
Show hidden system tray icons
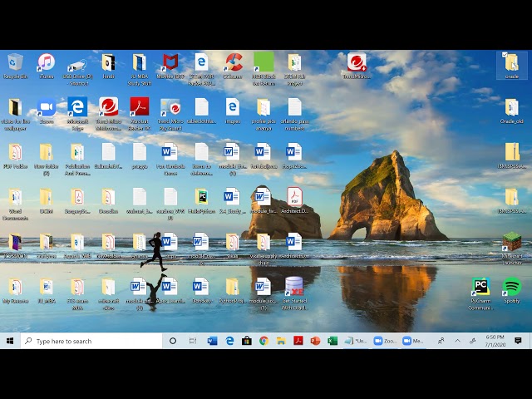pyautogui.click(x=457, y=341)
